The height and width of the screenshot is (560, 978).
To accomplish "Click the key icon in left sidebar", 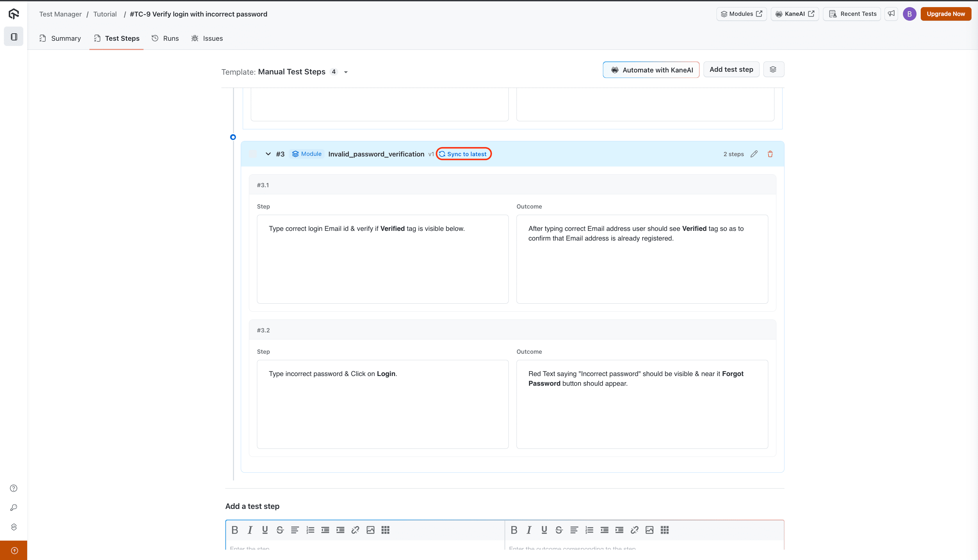I will [x=14, y=508].
